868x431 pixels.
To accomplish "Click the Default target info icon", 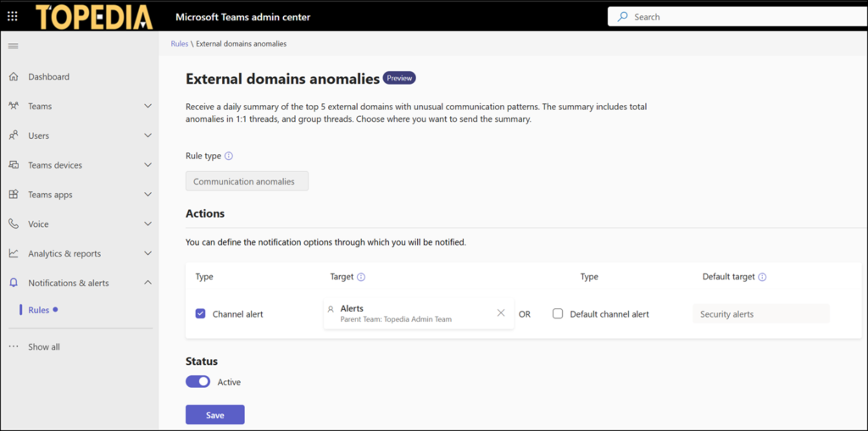I will point(762,277).
